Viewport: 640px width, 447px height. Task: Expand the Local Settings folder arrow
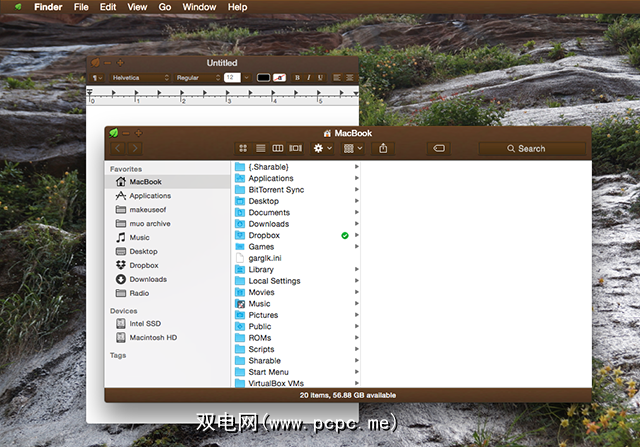point(356,281)
